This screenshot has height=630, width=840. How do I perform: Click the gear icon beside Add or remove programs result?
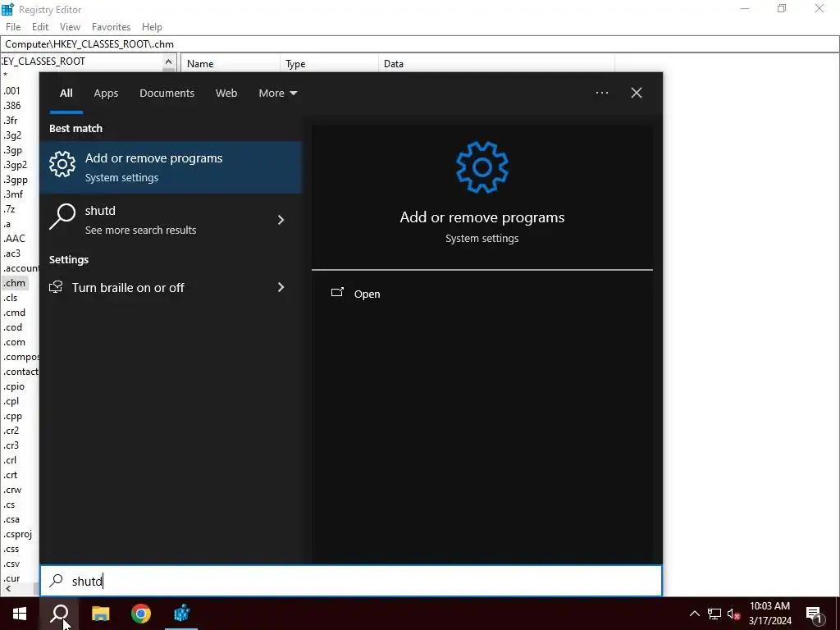[x=62, y=164]
